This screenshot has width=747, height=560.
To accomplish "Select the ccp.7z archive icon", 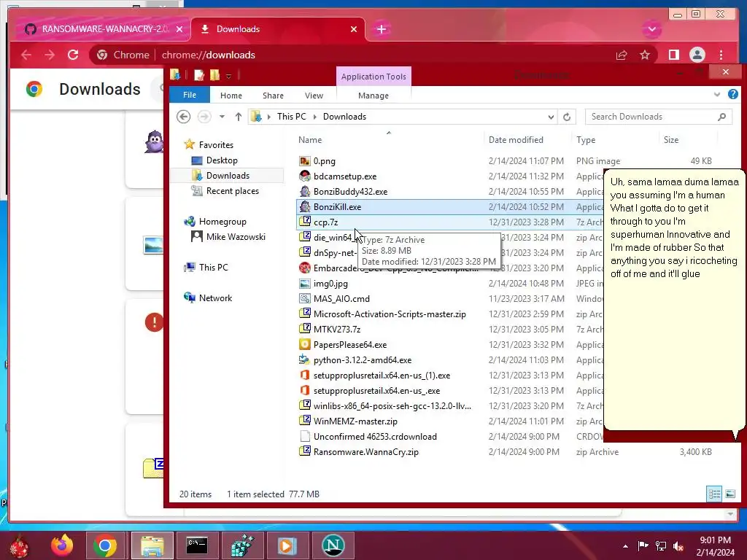I will 305,222.
